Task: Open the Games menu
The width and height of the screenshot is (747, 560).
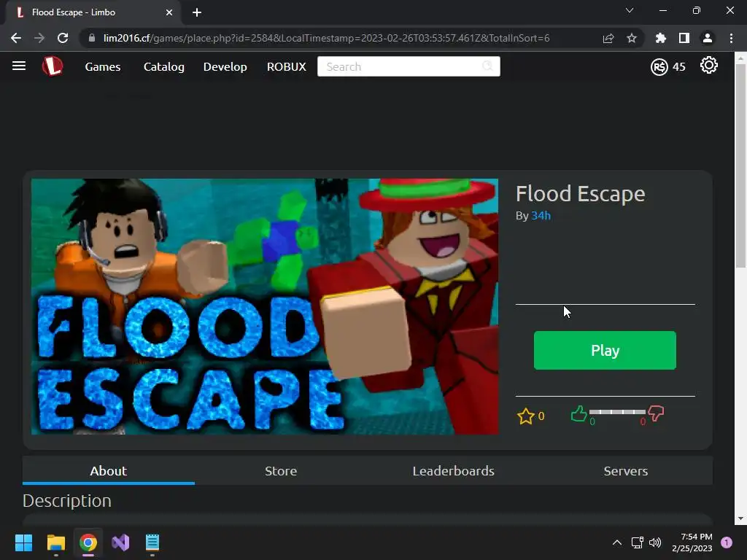Action: pos(102,66)
